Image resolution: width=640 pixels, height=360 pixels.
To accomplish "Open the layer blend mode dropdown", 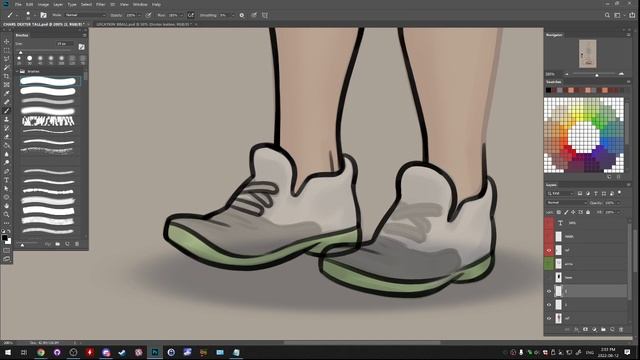I will pos(566,203).
